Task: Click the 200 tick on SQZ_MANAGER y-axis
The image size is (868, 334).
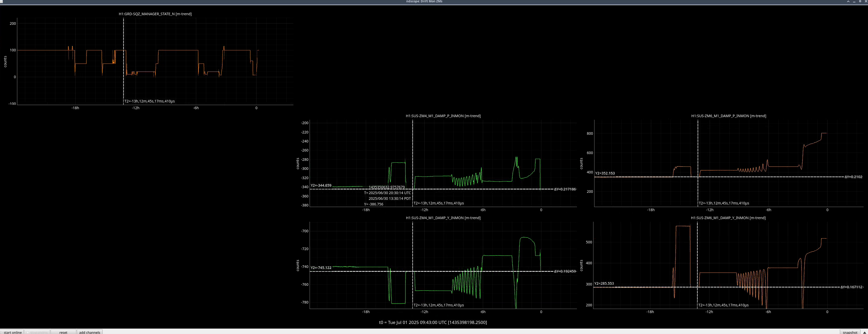Action: coord(13,23)
